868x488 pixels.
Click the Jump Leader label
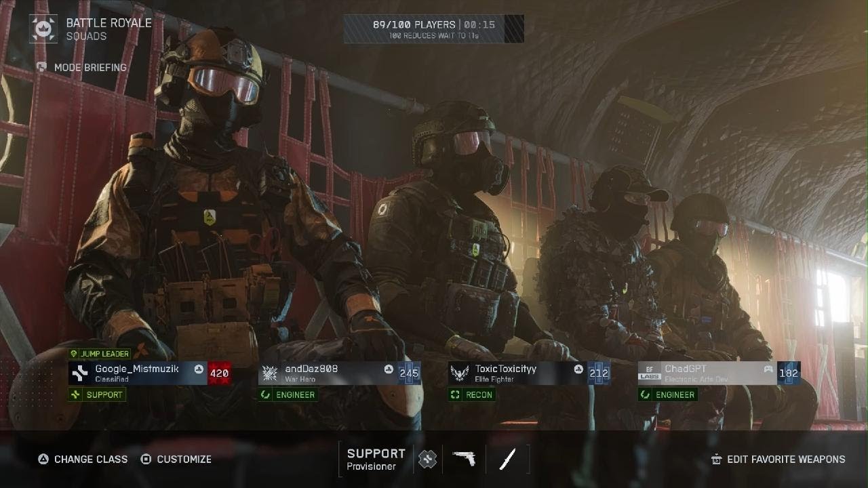105,354
